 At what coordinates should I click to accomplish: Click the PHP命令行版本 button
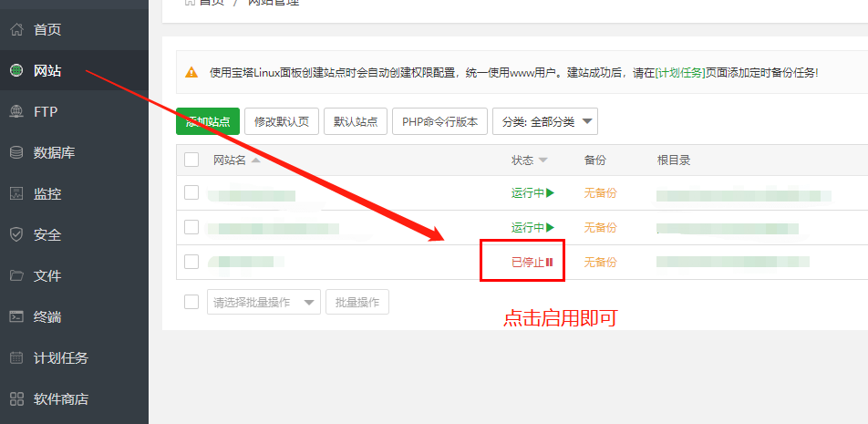point(439,121)
